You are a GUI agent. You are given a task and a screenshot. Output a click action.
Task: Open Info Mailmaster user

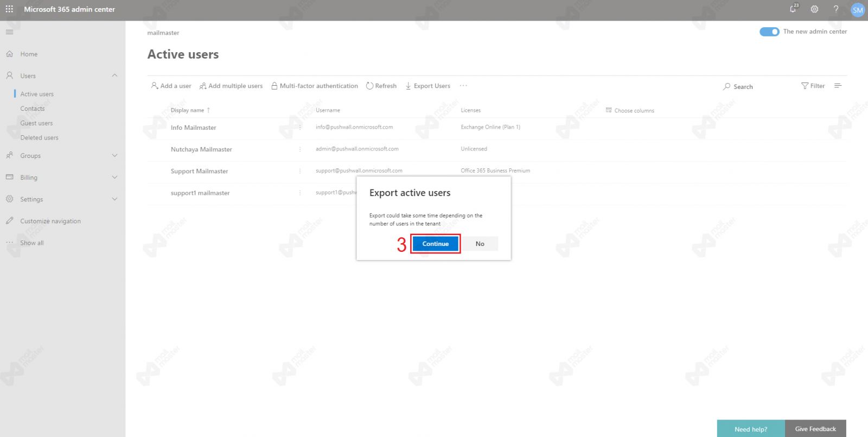[x=193, y=128]
